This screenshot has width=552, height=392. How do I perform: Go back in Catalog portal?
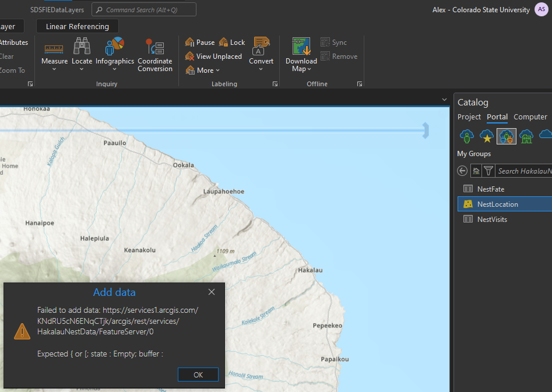462,171
